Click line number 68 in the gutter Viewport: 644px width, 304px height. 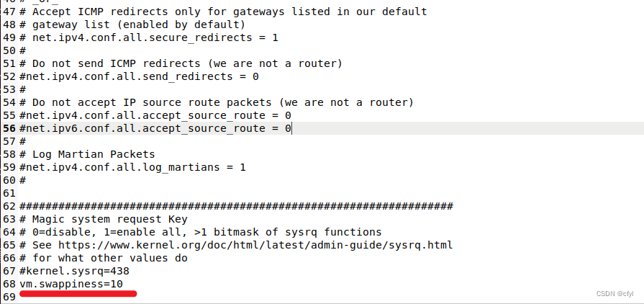coord(9,284)
